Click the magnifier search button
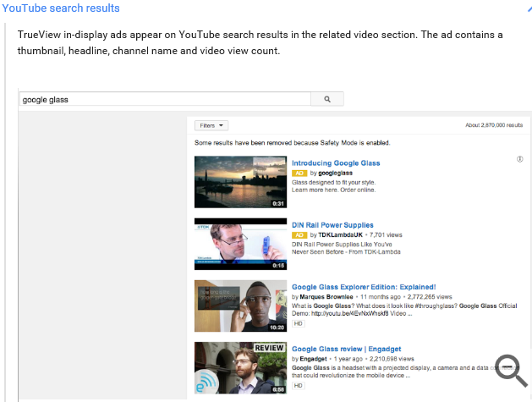Screen dimensions: 532x402 pos(327,99)
